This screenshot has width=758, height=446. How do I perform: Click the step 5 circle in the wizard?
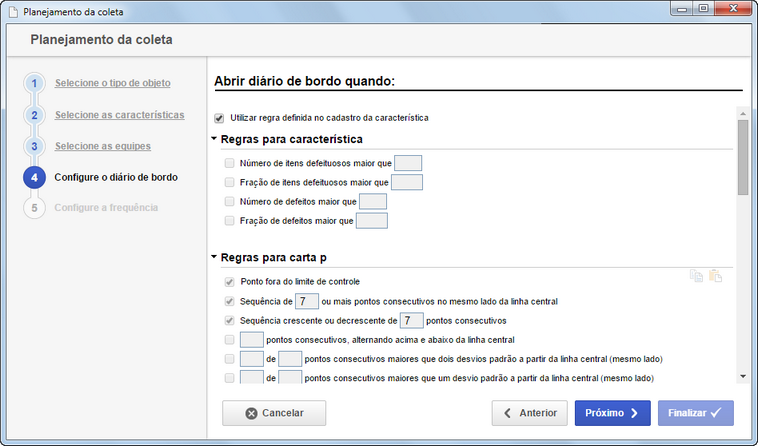coord(34,208)
